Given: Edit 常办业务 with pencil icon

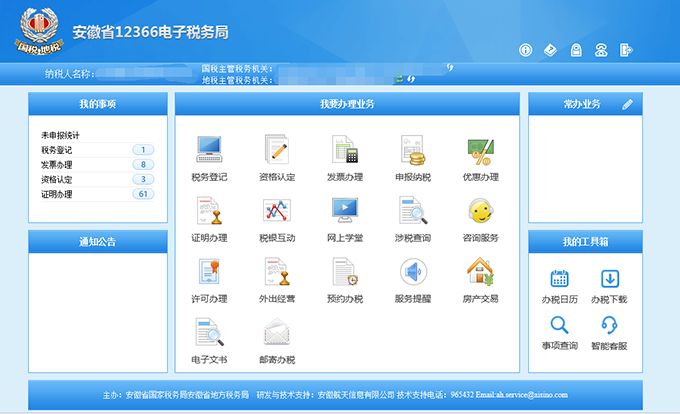Looking at the screenshot, I should click(627, 104).
